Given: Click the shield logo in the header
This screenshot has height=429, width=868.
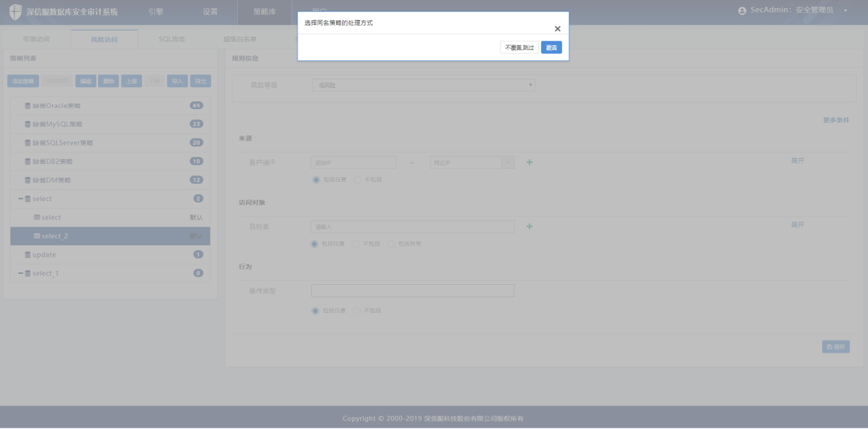Looking at the screenshot, I should pyautogui.click(x=15, y=12).
